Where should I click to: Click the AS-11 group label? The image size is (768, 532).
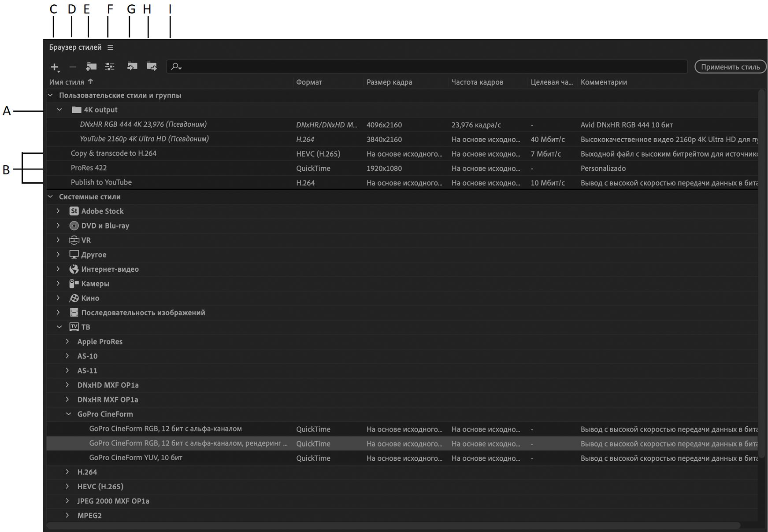point(87,370)
